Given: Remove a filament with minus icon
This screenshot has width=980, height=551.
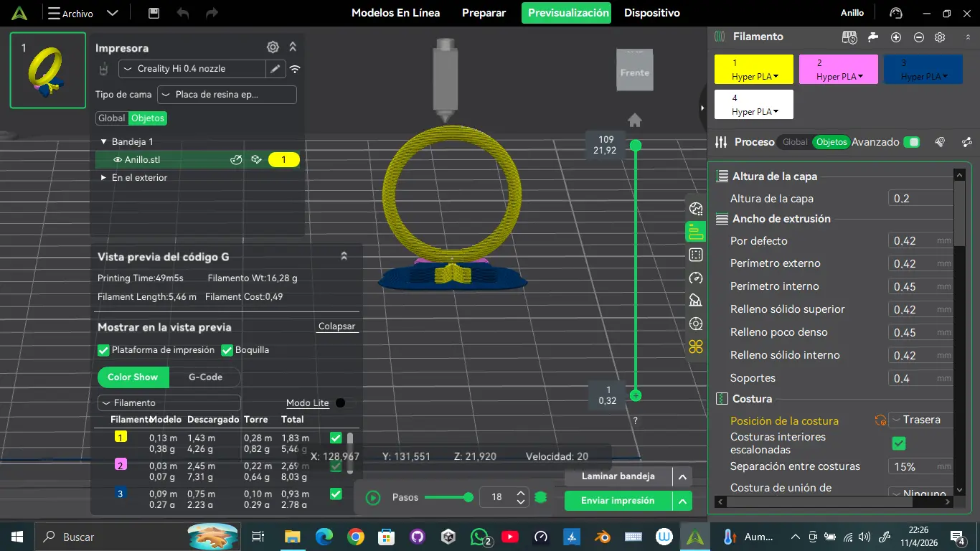Looking at the screenshot, I should (919, 37).
